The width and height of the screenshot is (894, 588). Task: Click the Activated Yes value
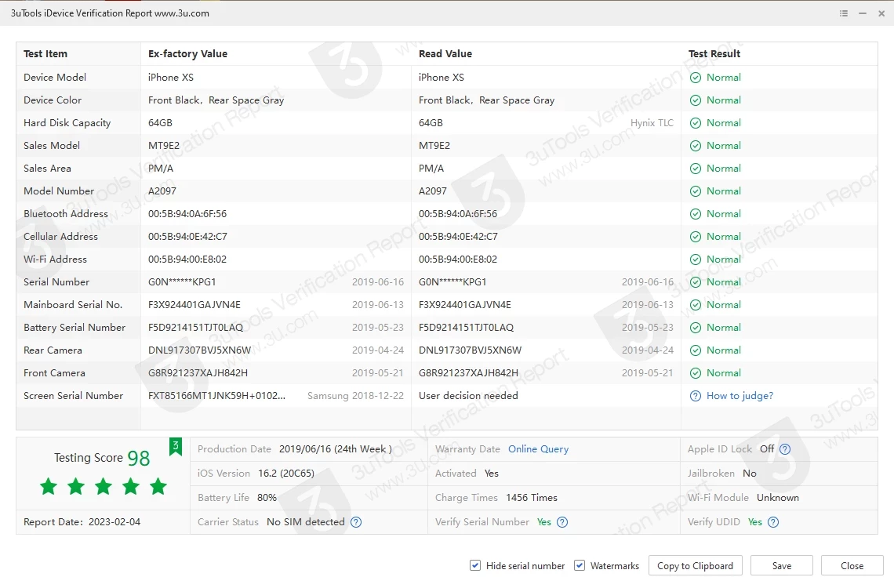point(492,474)
